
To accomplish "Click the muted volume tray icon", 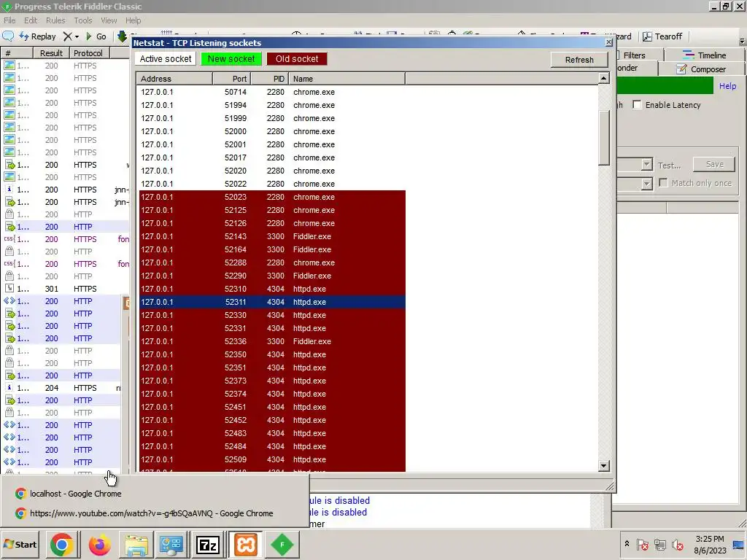I will pos(678,545).
